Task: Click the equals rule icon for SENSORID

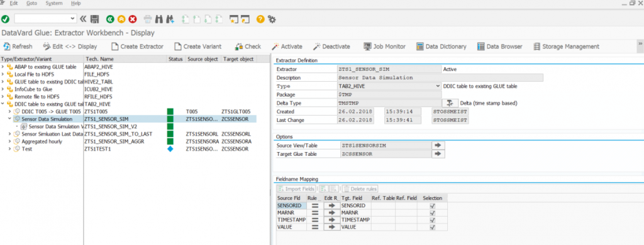Action: pos(314,205)
